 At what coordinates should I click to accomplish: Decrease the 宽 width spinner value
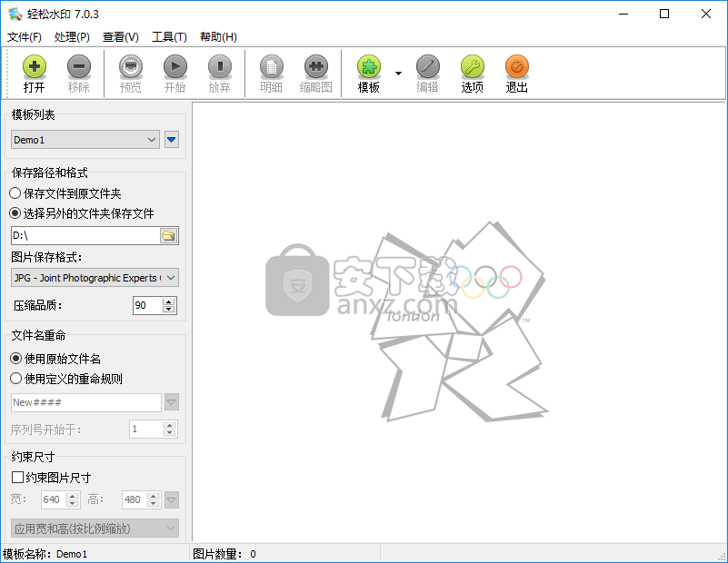[73, 504]
